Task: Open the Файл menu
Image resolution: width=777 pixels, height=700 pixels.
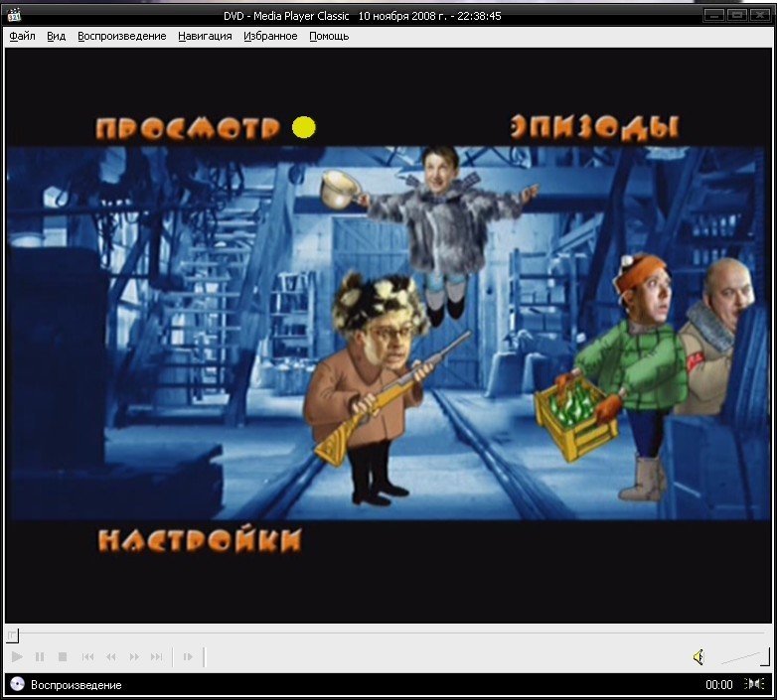Action: 22,36
